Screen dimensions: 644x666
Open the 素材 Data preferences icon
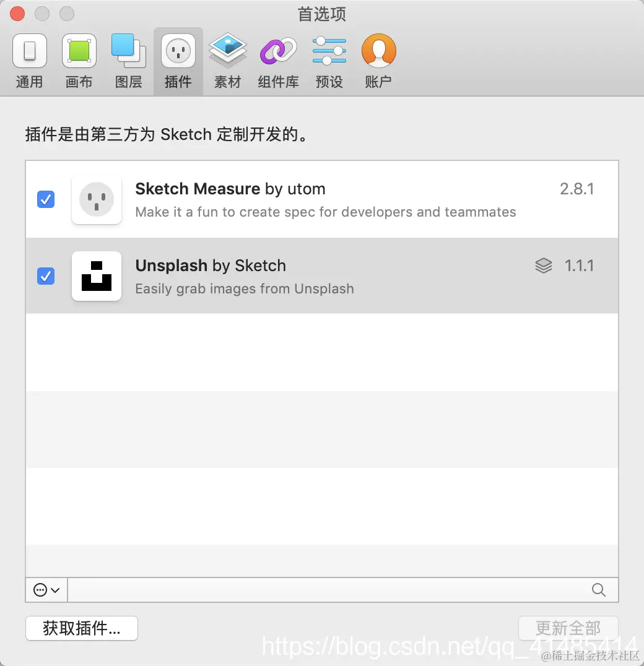point(228,51)
